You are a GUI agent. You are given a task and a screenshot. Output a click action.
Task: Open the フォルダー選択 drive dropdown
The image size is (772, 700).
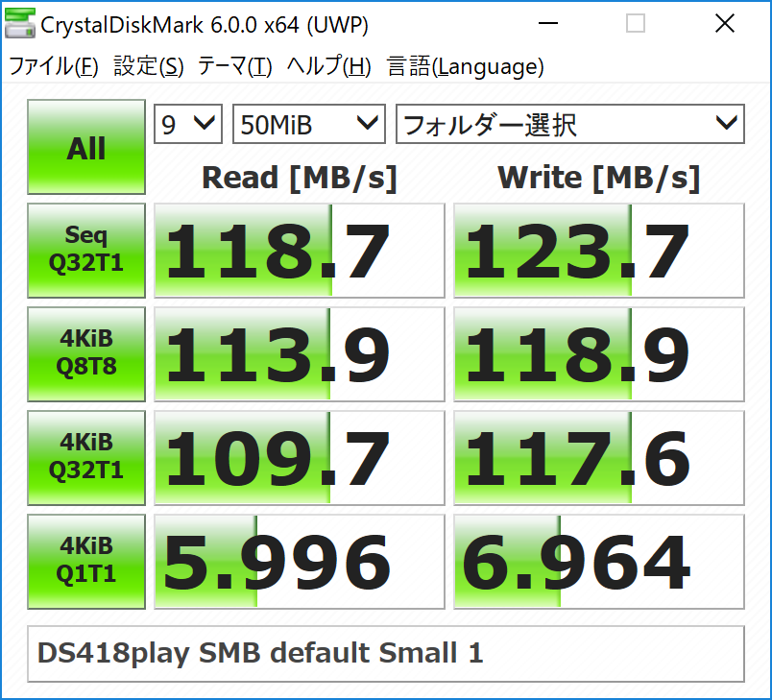[570, 124]
